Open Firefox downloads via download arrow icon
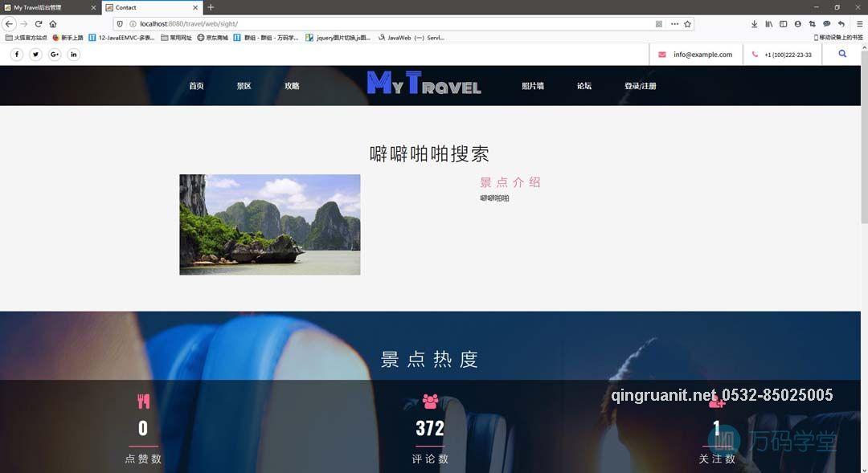 755,24
